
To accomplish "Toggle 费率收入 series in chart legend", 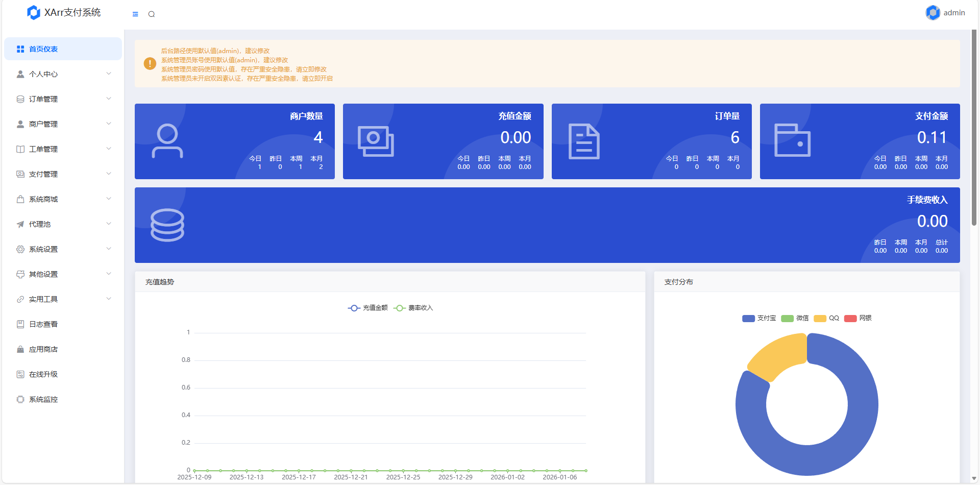I will [x=413, y=308].
